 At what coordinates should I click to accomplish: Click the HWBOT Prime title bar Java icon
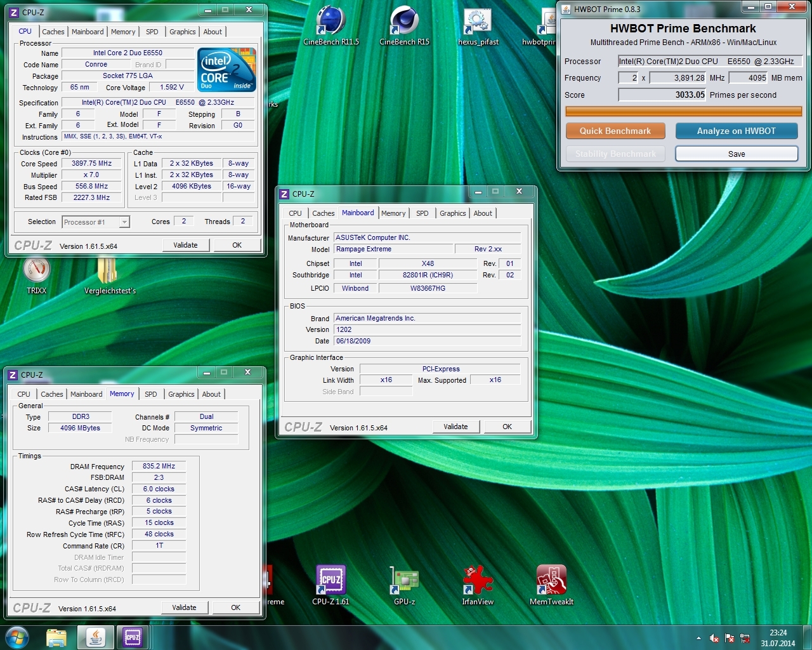pos(566,9)
